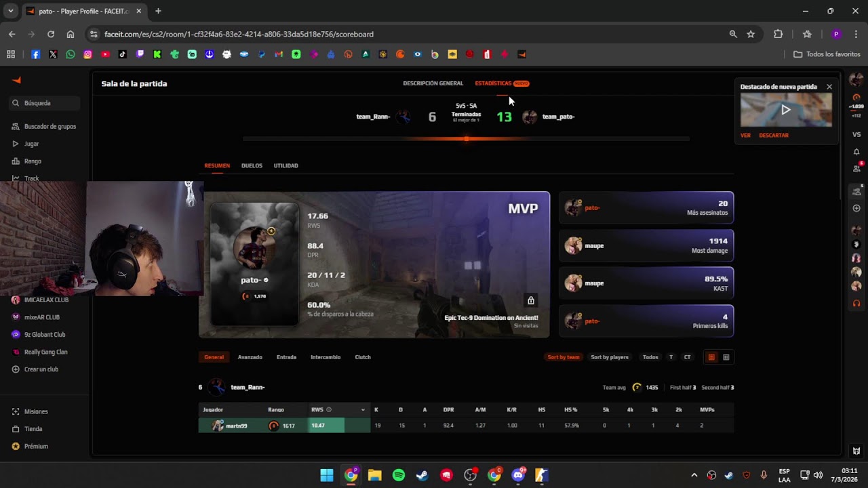Click VER on the highlight notification

(745, 136)
